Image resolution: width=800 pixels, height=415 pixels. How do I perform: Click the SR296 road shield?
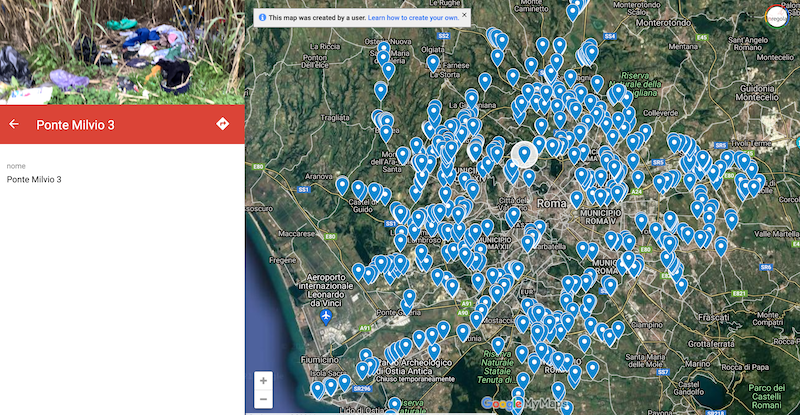click(x=362, y=388)
